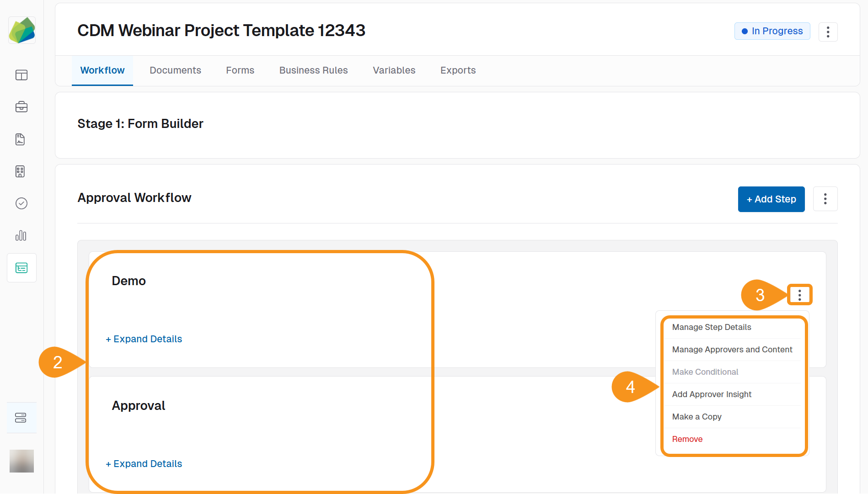The width and height of the screenshot is (868, 494).
Task: Select the active templates icon in sidebar
Action: (21, 268)
